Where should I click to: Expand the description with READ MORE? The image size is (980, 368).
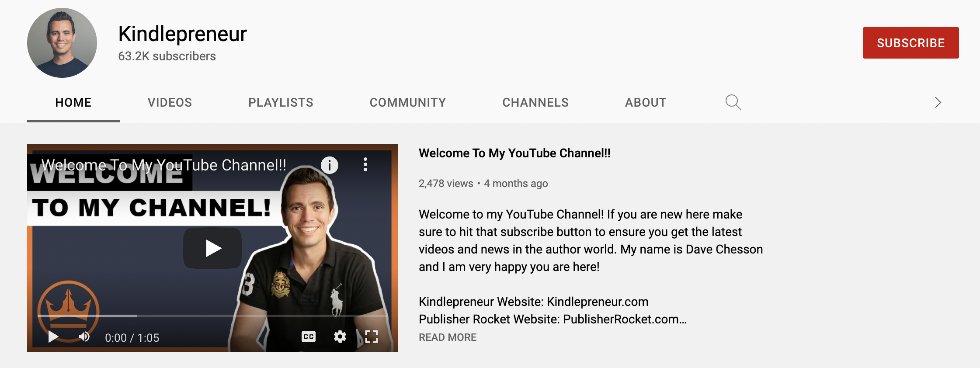coord(448,337)
